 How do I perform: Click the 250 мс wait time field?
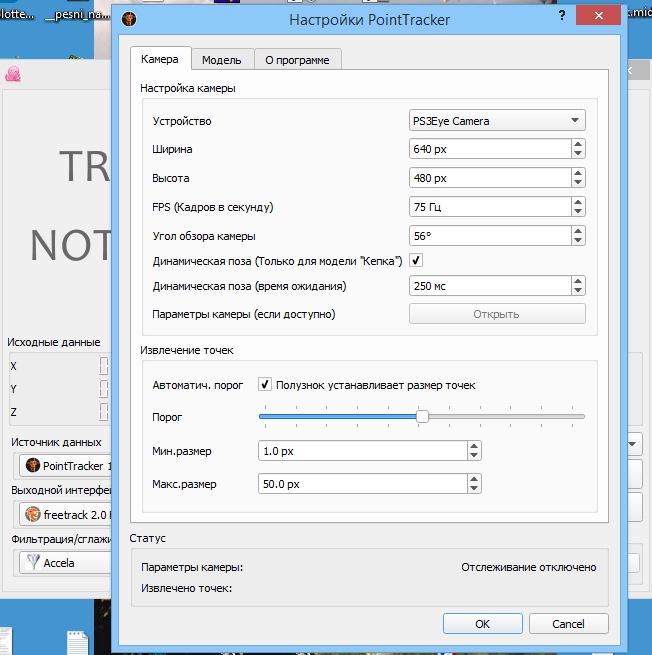pos(490,286)
